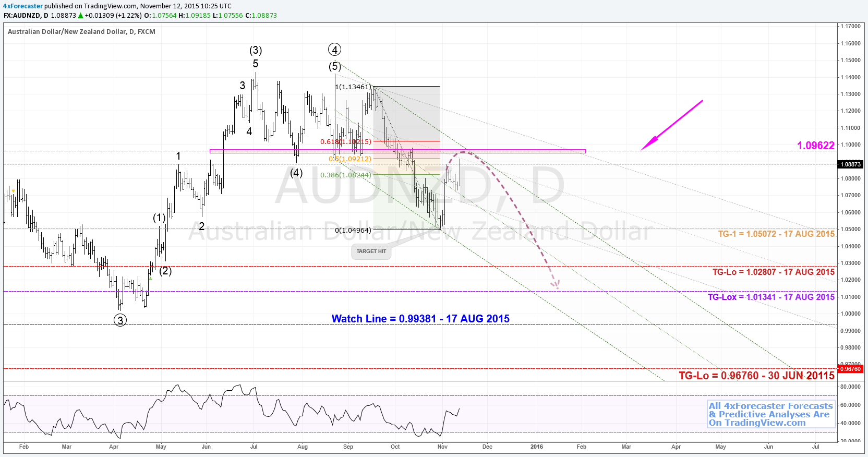The width and height of the screenshot is (868, 457).
Task: Select the Fibonacci 0.618(1.10215) level label
Action: click(346, 141)
